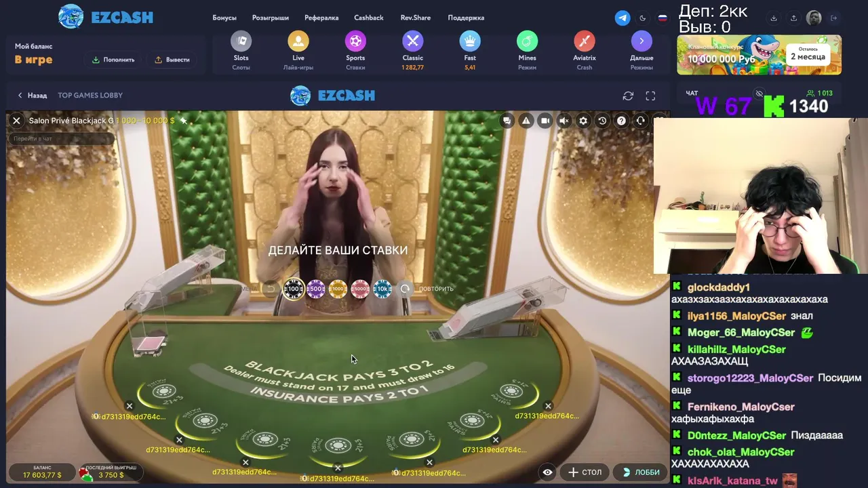The height and width of the screenshot is (488, 868).
Task: Open the Rev.Share menu
Action: click(415, 18)
